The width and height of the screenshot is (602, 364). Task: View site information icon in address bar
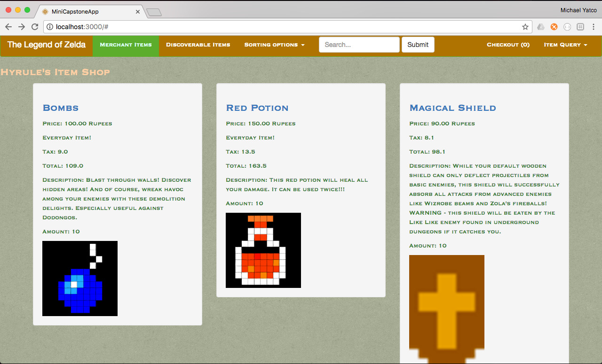pos(50,27)
